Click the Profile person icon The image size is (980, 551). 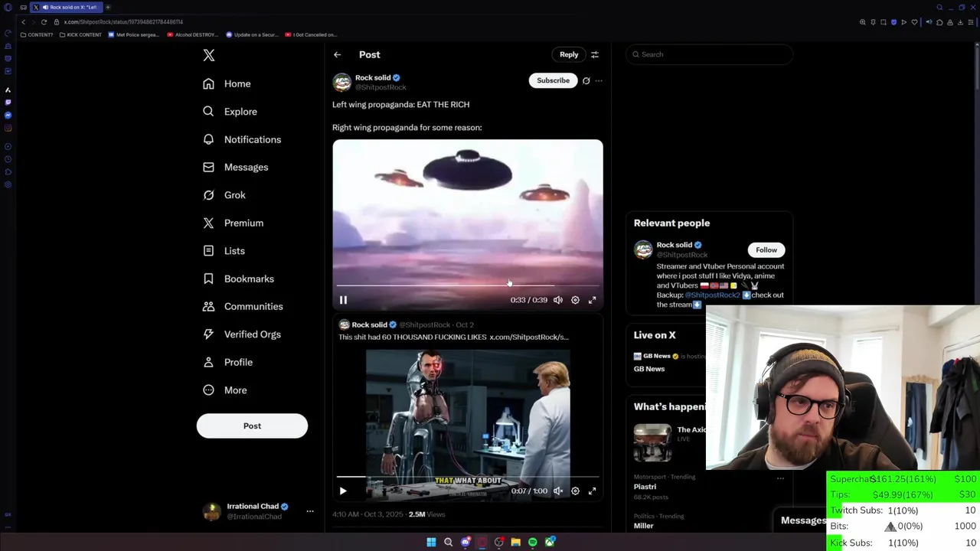click(208, 362)
